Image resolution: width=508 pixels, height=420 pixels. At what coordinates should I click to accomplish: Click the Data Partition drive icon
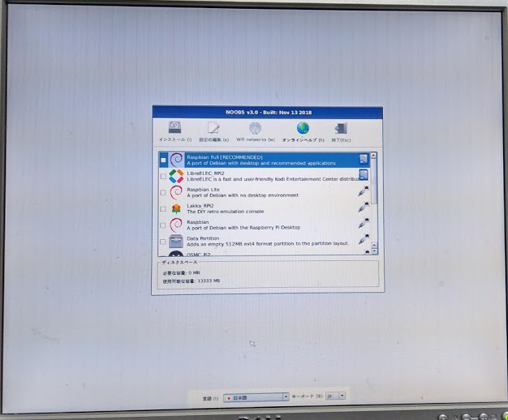pyautogui.click(x=176, y=242)
